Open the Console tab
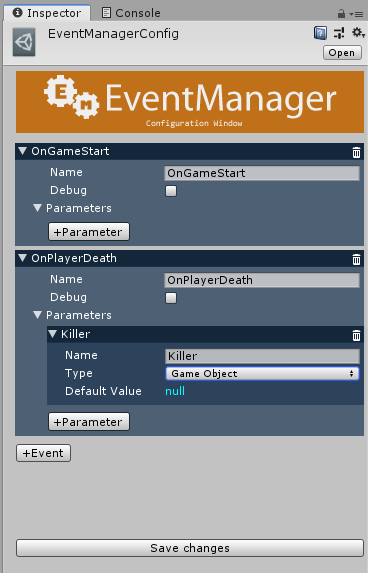368x573 pixels. pos(132,13)
